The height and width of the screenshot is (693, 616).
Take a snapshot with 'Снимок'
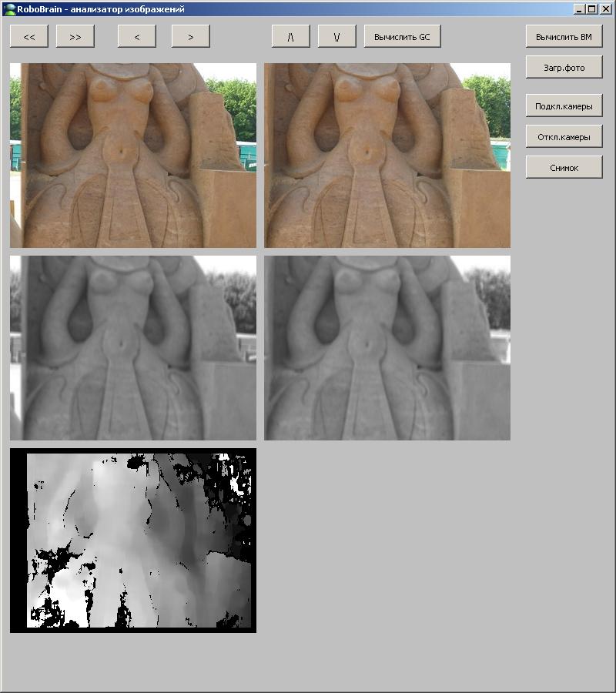[x=564, y=167]
